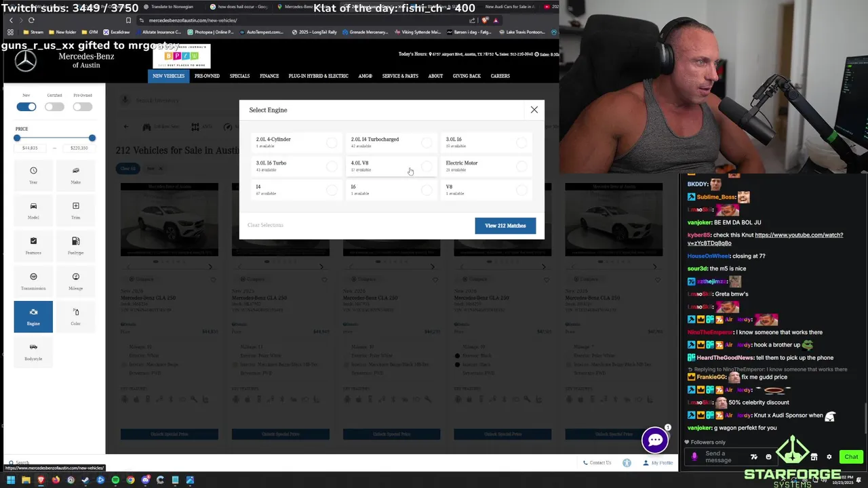Viewport: 868px width, 488px height.
Task: Toggle the Certified vehicles switch
Action: click(54, 106)
